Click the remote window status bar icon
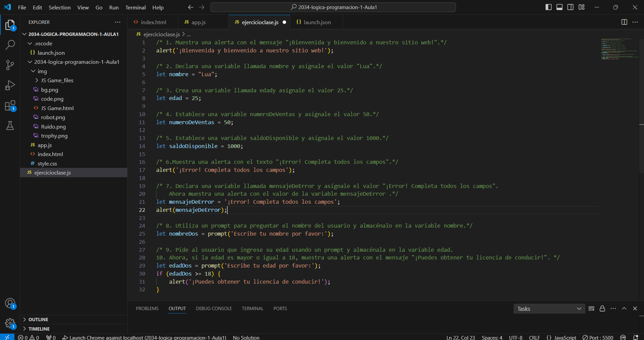Image resolution: width=644 pixels, height=340 pixels. (x=7, y=337)
